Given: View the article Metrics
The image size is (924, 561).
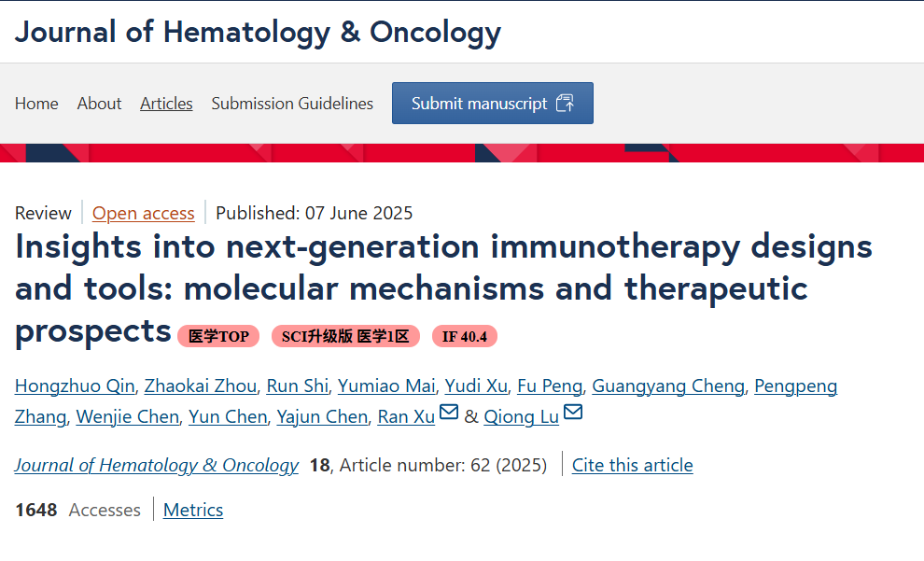Looking at the screenshot, I should pyautogui.click(x=193, y=510).
